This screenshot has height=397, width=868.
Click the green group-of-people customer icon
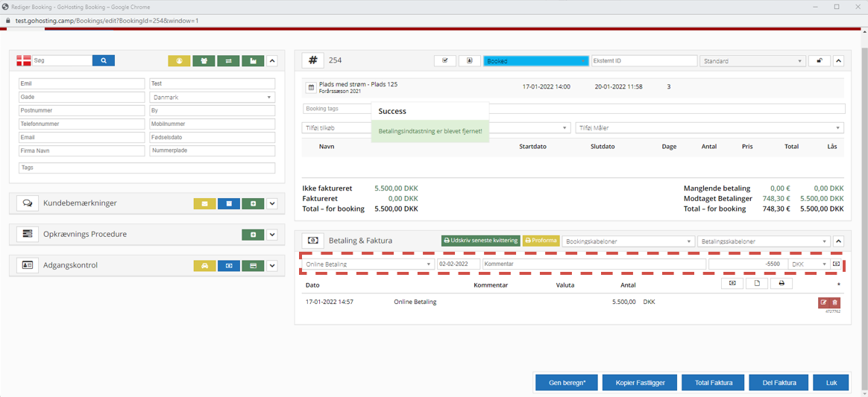204,61
